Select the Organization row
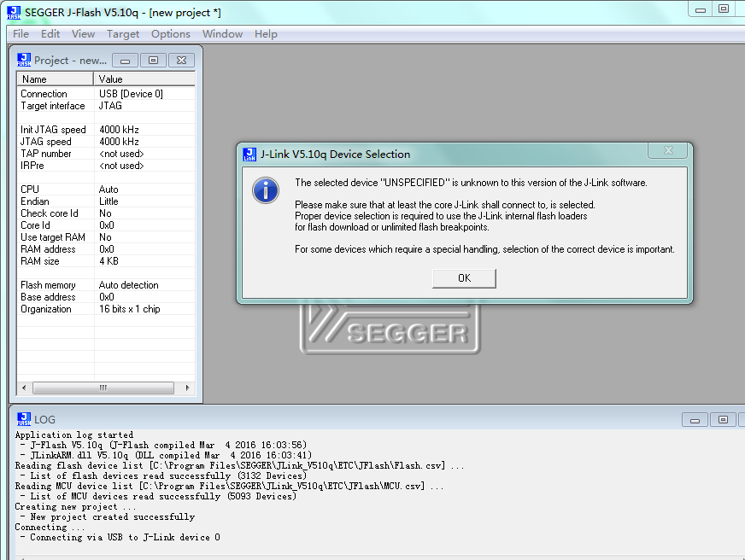Screen dimensions: 745x560 pos(106,309)
